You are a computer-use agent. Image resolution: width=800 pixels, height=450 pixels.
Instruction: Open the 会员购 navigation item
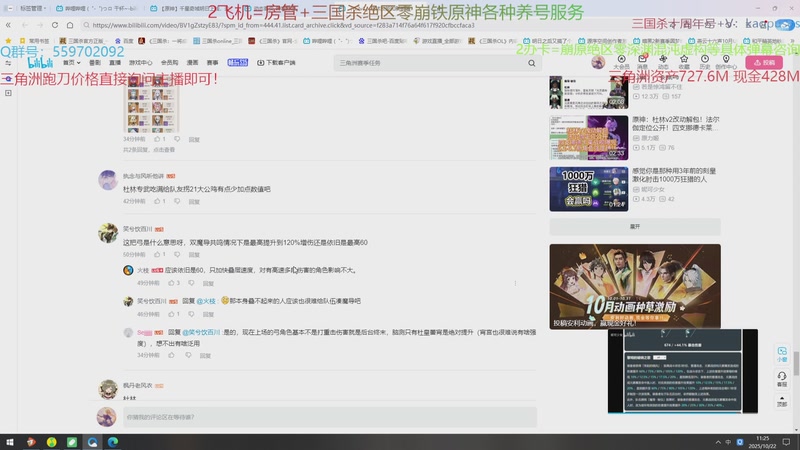[x=169, y=63]
